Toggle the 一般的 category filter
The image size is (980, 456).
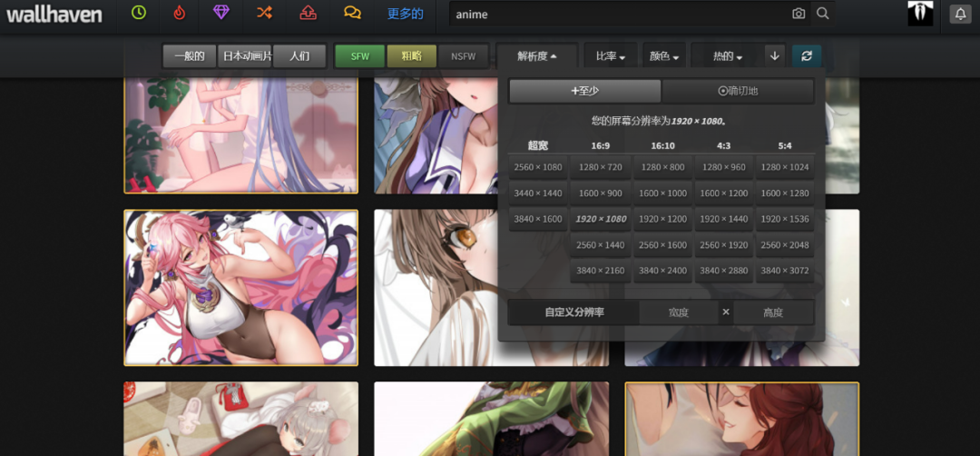pos(190,56)
